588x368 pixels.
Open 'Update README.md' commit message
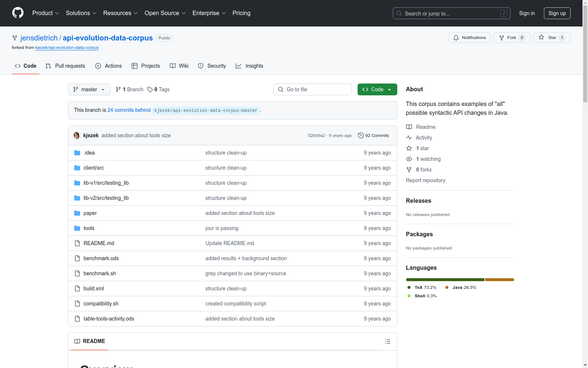[x=230, y=243]
